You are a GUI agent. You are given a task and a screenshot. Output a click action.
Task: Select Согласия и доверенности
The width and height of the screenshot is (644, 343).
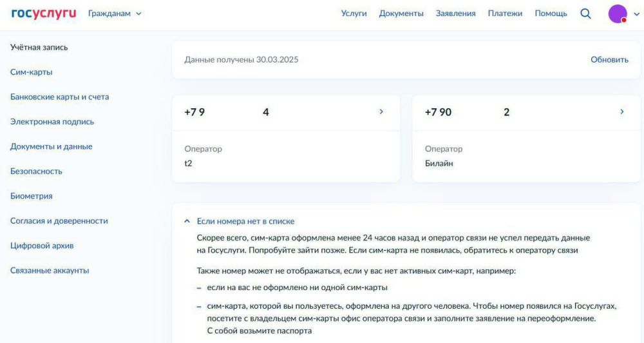(59, 220)
